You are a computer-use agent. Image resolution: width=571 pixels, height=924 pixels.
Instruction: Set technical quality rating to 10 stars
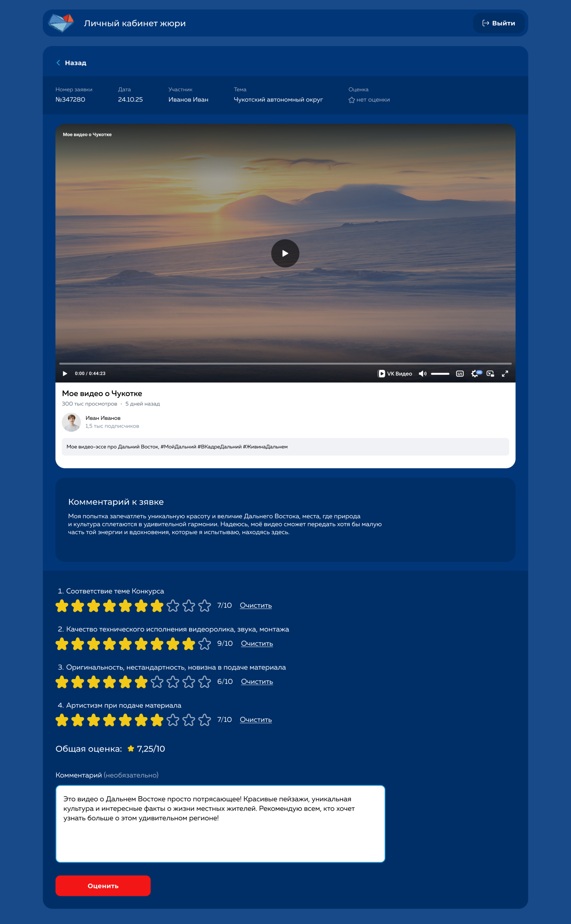204,644
